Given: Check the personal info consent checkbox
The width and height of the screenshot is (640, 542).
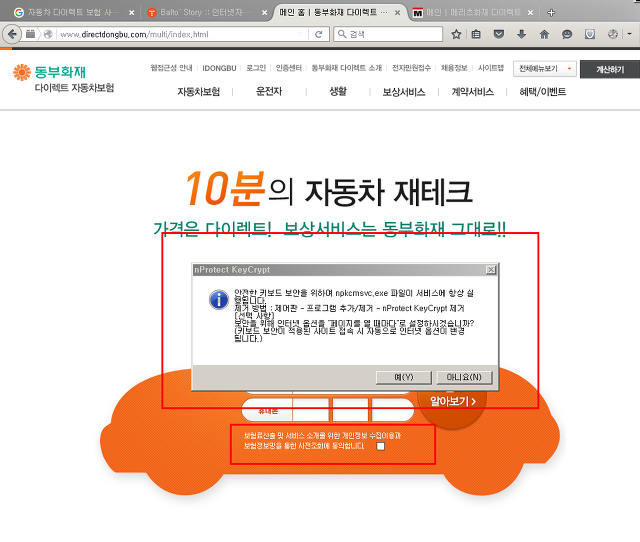Looking at the screenshot, I should click(x=380, y=446).
